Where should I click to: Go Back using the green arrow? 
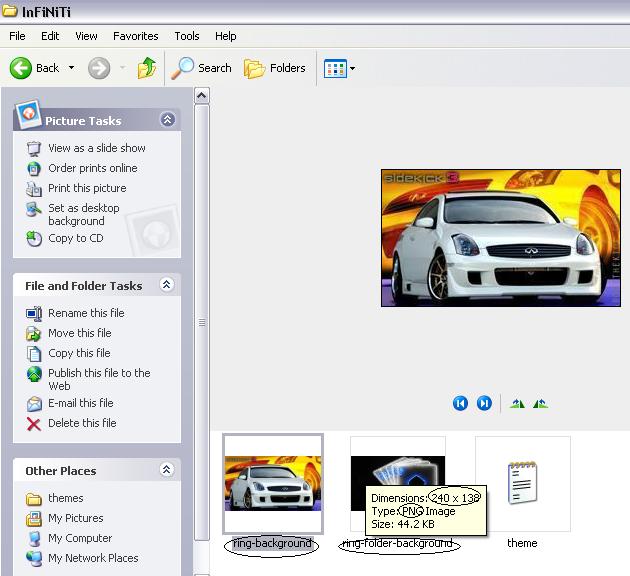(x=20, y=68)
